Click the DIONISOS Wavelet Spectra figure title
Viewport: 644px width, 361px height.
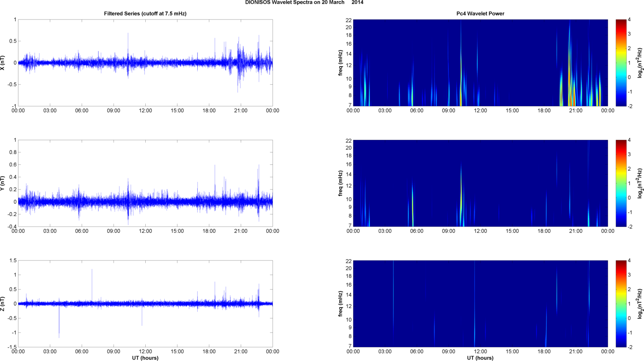coord(304,3)
